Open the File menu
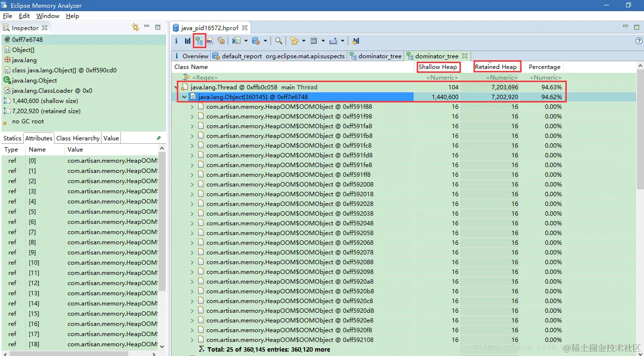This screenshot has height=356, width=644. [7, 16]
